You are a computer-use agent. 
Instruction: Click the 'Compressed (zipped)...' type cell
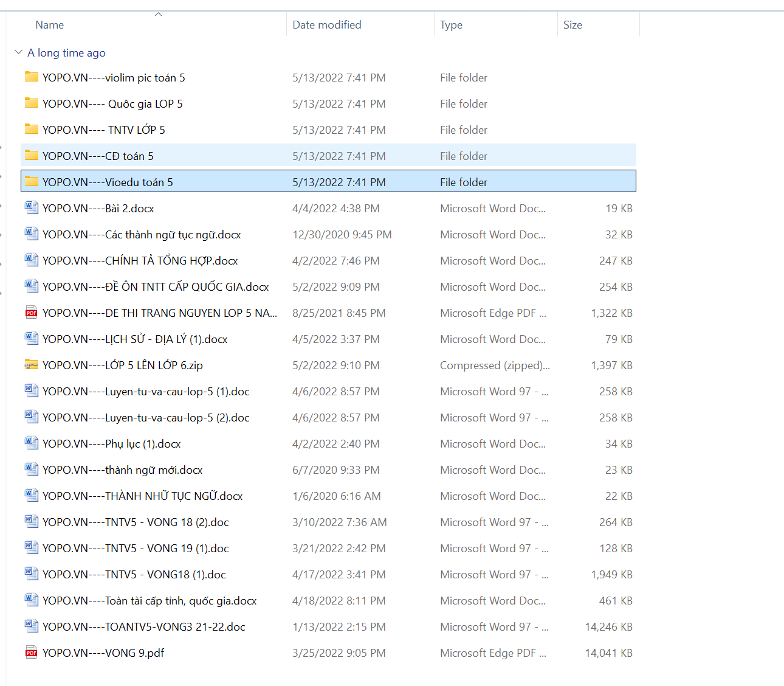[495, 366]
